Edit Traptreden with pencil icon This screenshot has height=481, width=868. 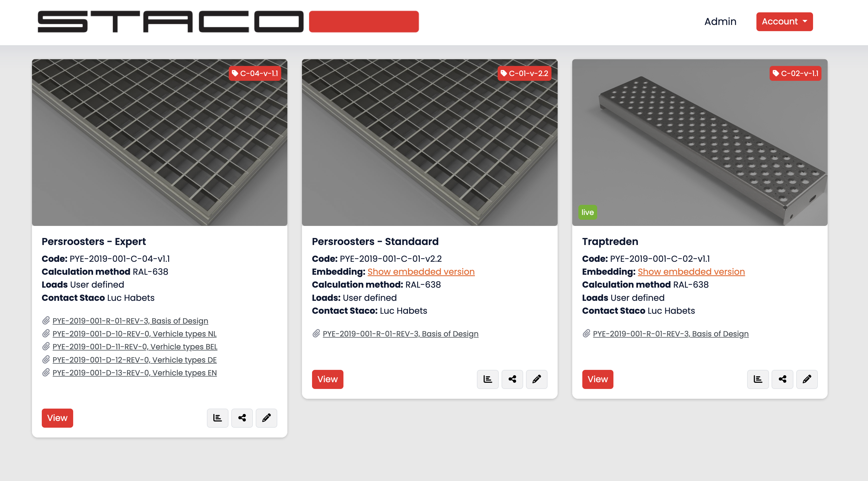click(x=807, y=379)
